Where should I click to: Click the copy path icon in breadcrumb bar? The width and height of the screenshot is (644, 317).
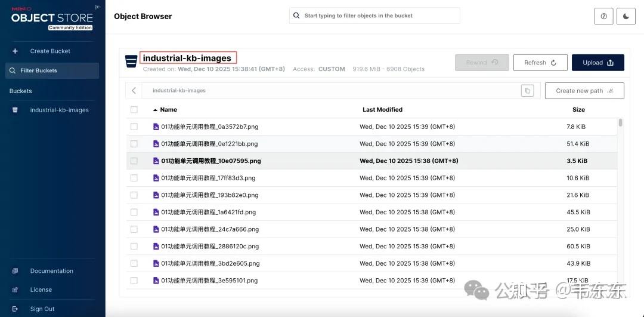527,91
